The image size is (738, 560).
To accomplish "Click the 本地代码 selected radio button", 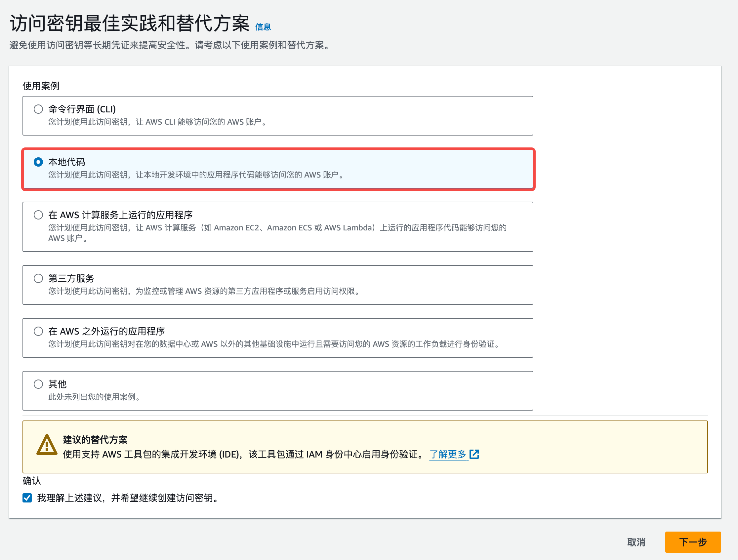I will click(39, 162).
